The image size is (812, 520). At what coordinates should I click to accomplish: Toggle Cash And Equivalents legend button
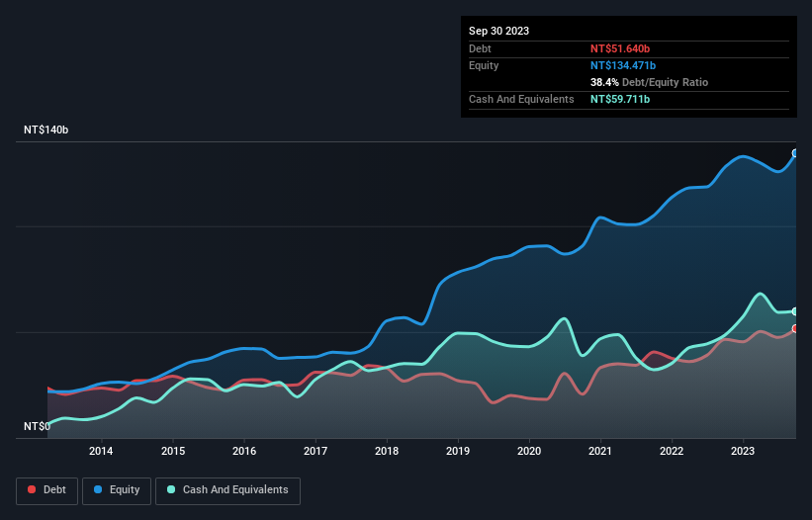point(227,490)
